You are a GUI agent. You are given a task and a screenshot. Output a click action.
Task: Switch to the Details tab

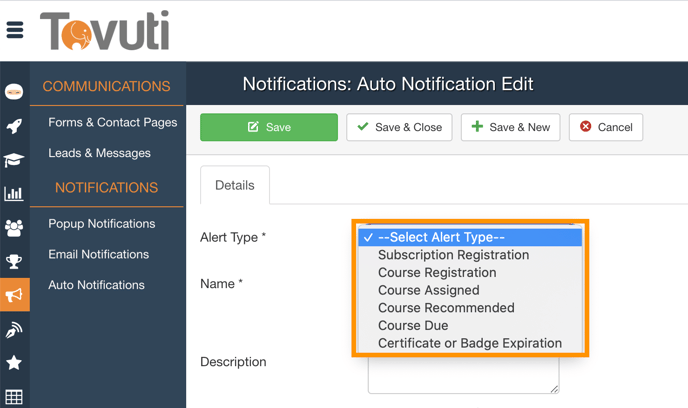click(235, 185)
